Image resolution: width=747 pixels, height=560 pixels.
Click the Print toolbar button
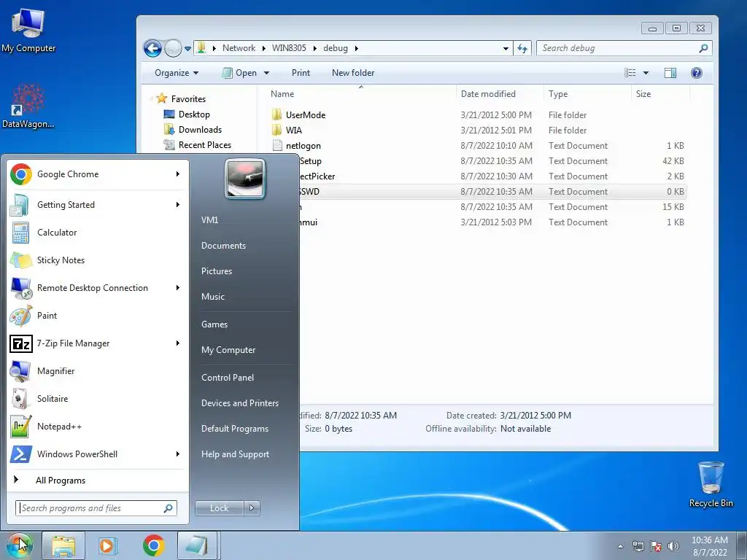click(301, 73)
